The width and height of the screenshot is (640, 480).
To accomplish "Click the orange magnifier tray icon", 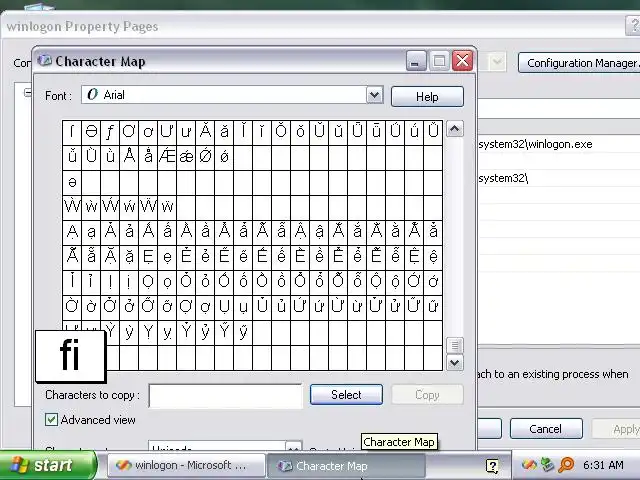I will click(x=567, y=464).
